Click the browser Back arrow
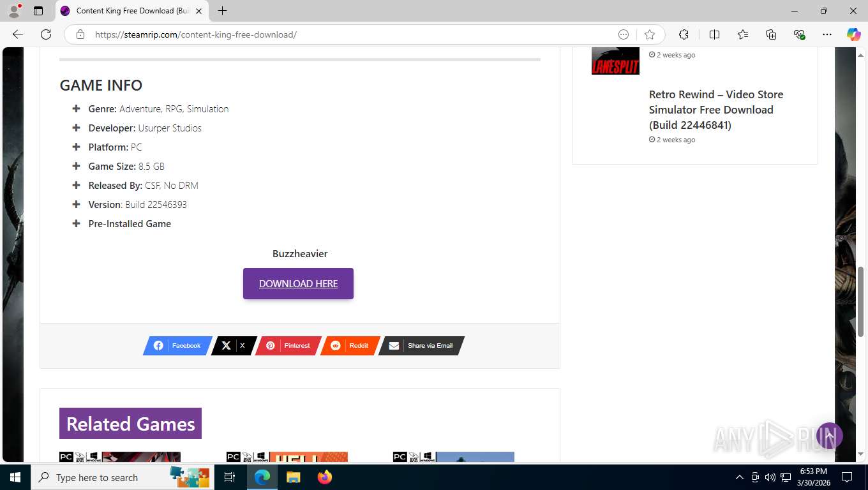868x490 pixels. click(17, 34)
